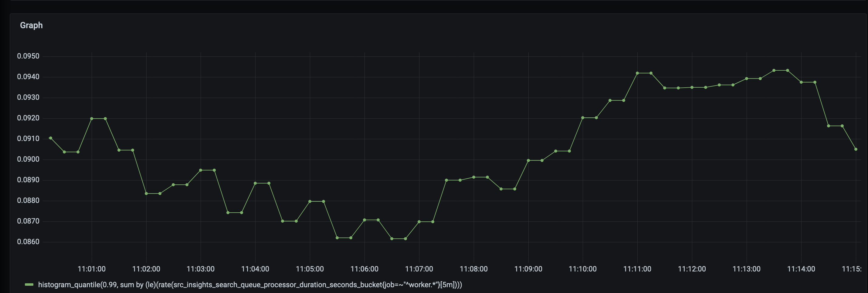Click the 11:13:00 time axis label
This screenshot has width=868, height=293.
click(x=746, y=269)
